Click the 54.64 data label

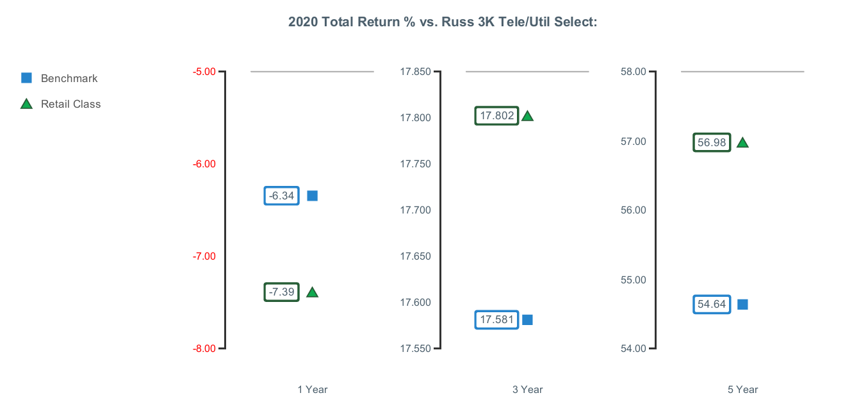point(712,305)
